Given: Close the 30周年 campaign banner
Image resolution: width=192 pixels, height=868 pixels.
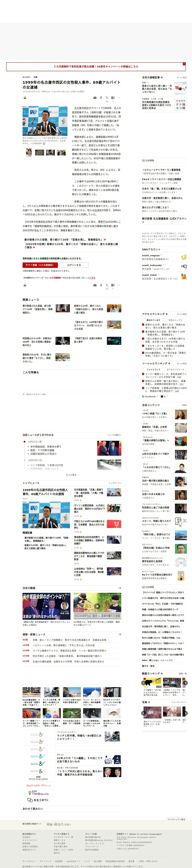Looking at the screenshot, I should (x=184, y=64).
